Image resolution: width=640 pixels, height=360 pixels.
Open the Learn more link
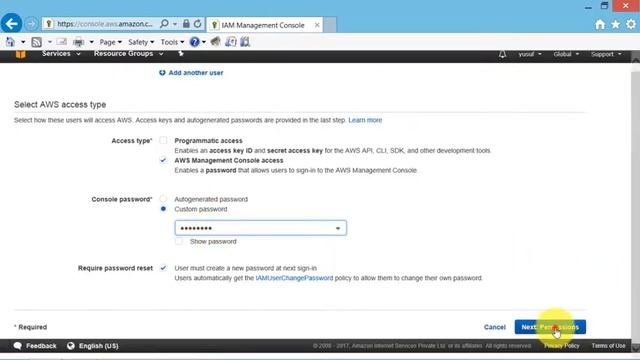[x=365, y=120]
